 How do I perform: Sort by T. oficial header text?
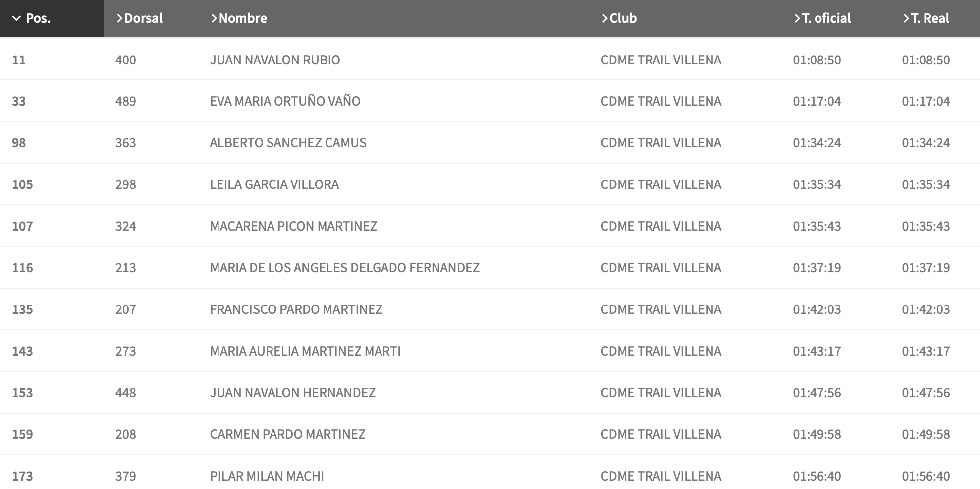point(826,19)
